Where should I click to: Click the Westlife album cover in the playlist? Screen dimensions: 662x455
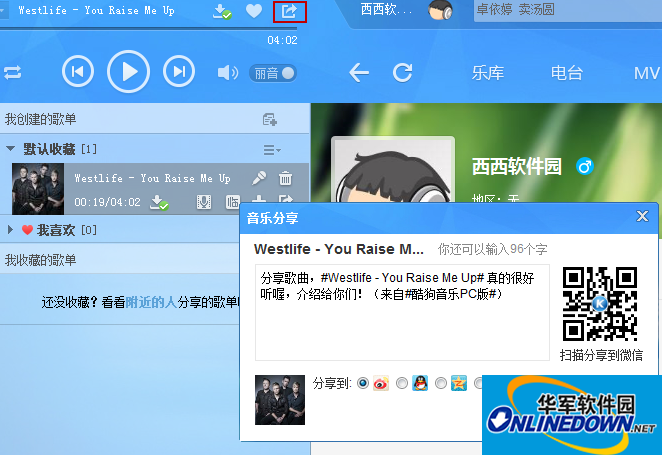pos(38,189)
